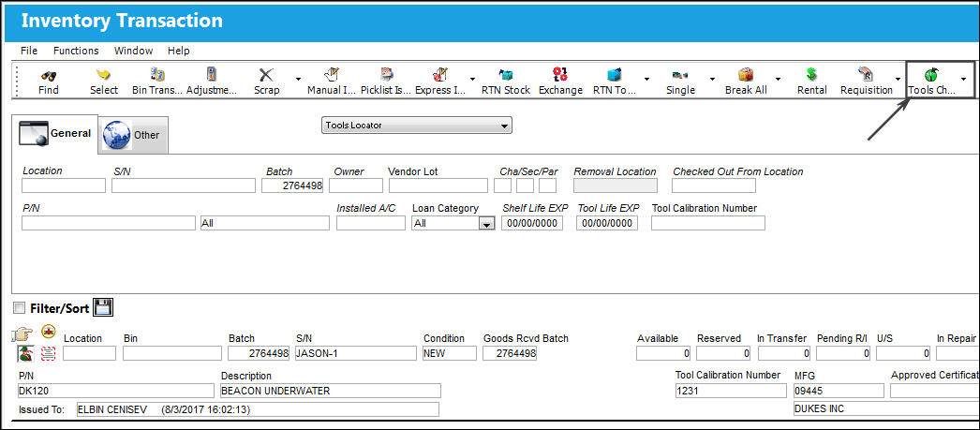Click the Reserved quantity field

(723, 353)
